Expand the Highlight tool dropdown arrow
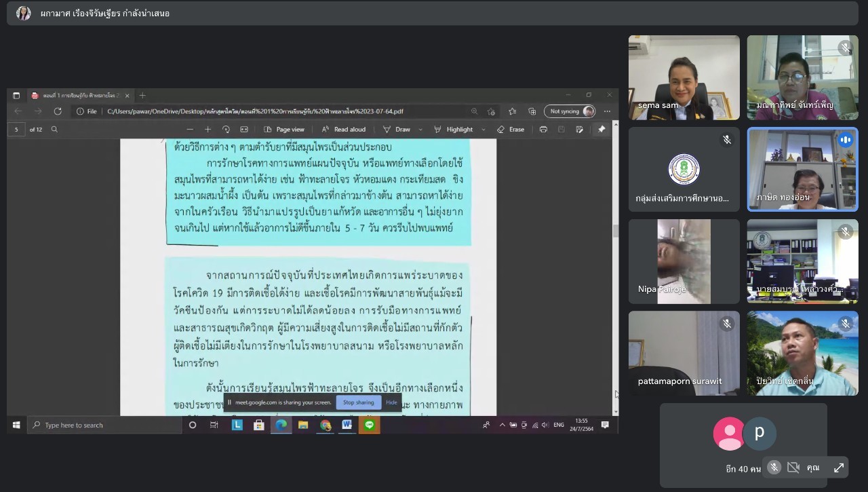868x492 pixels. (484, 130)
